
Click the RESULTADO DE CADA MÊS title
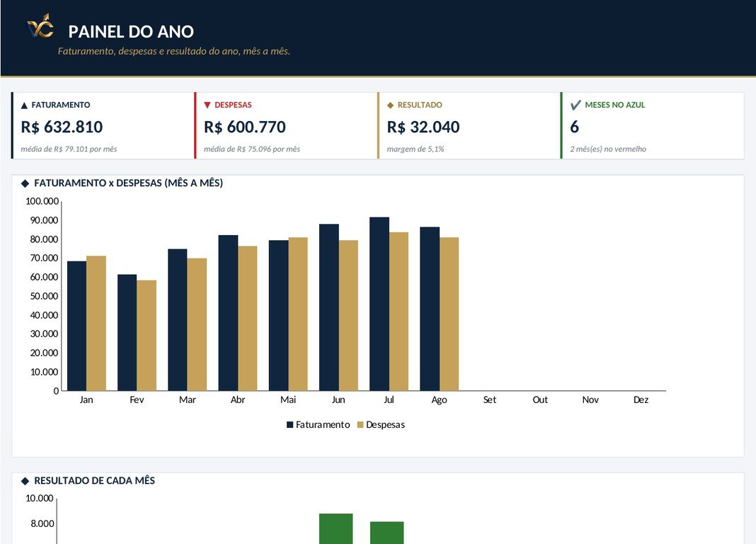95,481
